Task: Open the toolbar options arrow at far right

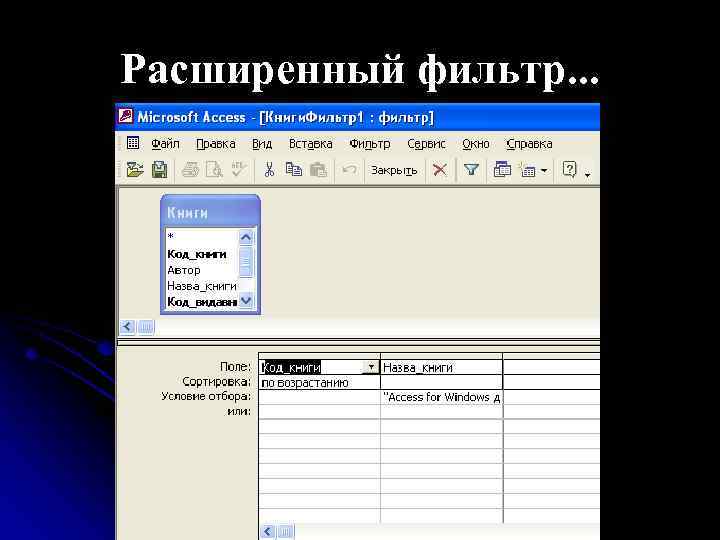Action: point(588,174)
